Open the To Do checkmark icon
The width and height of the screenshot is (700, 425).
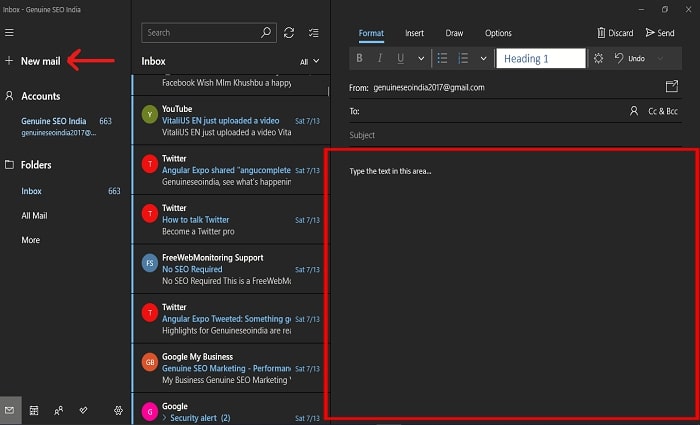click(x=83, y=410)
